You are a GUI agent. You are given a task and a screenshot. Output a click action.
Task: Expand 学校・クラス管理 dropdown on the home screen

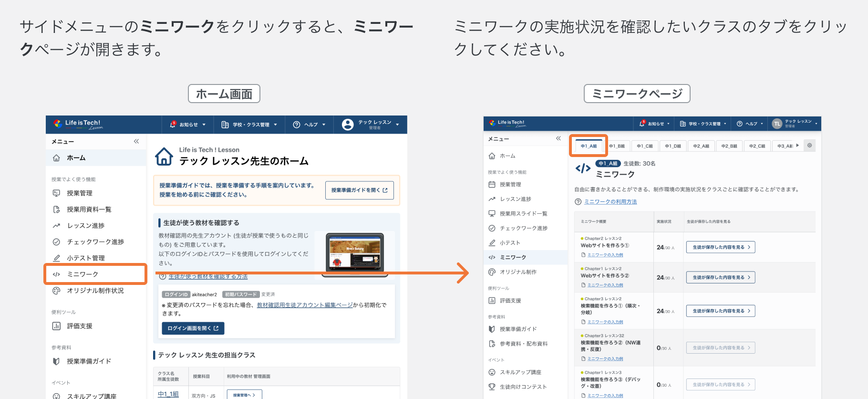tap(249, 125)
